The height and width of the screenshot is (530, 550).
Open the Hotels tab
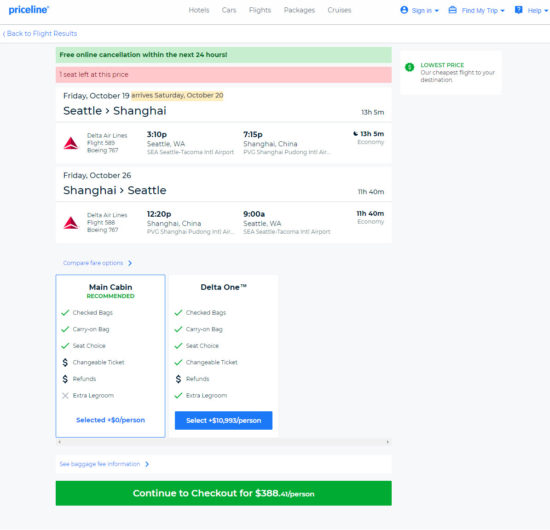[199, 10]
